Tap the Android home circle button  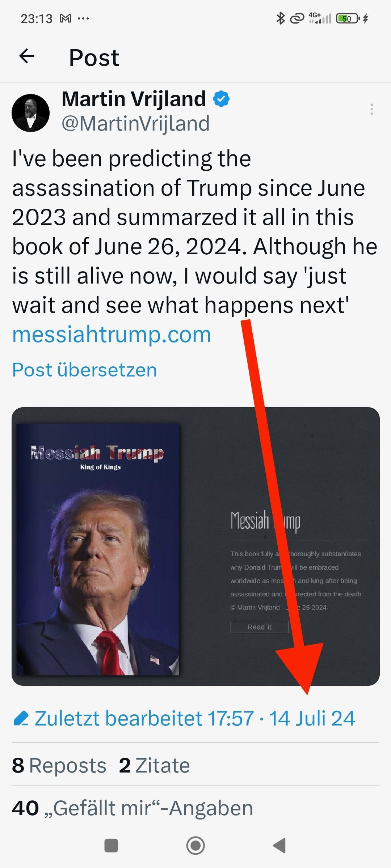pos(195,846)
